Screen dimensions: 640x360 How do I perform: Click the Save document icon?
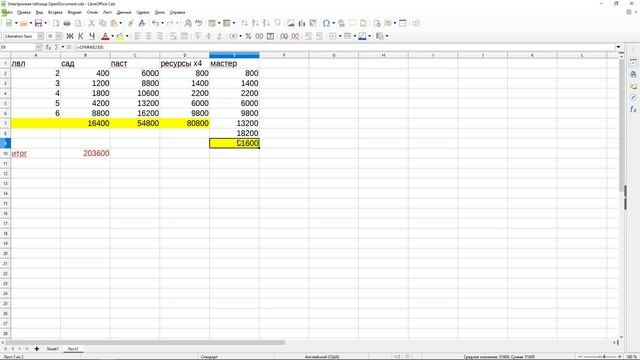point(38,23)
